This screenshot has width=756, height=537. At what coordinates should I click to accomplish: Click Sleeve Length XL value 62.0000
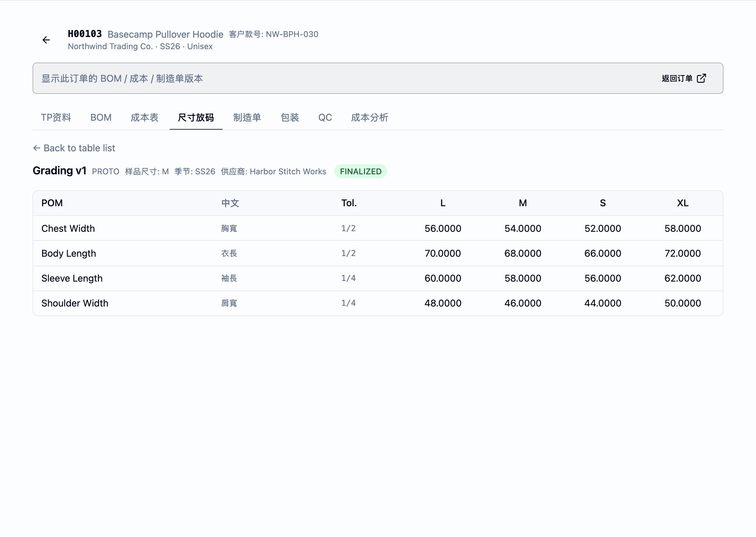(683, 278)
